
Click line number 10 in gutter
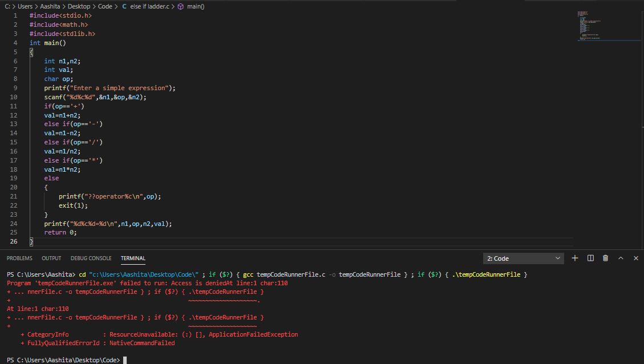pos(14,97)
